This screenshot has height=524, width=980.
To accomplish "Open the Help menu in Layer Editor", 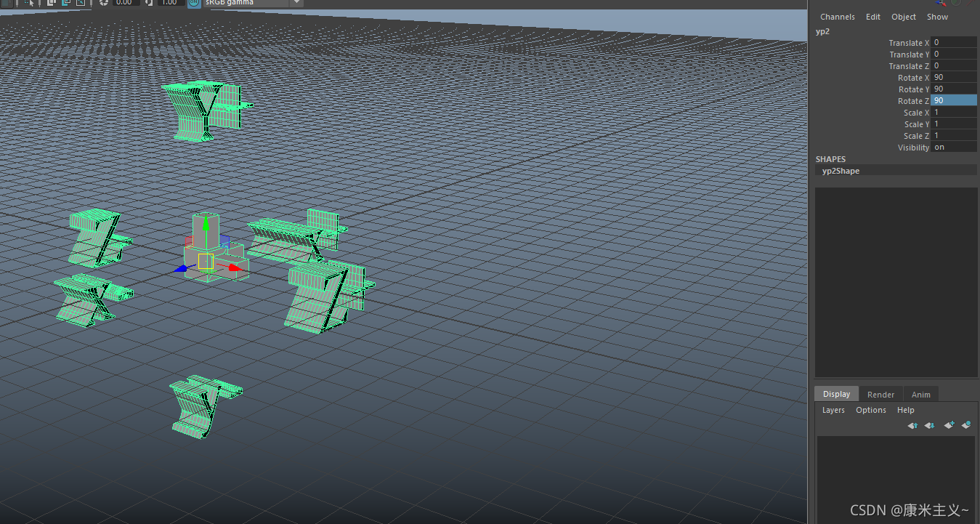I will coord(905,409).
